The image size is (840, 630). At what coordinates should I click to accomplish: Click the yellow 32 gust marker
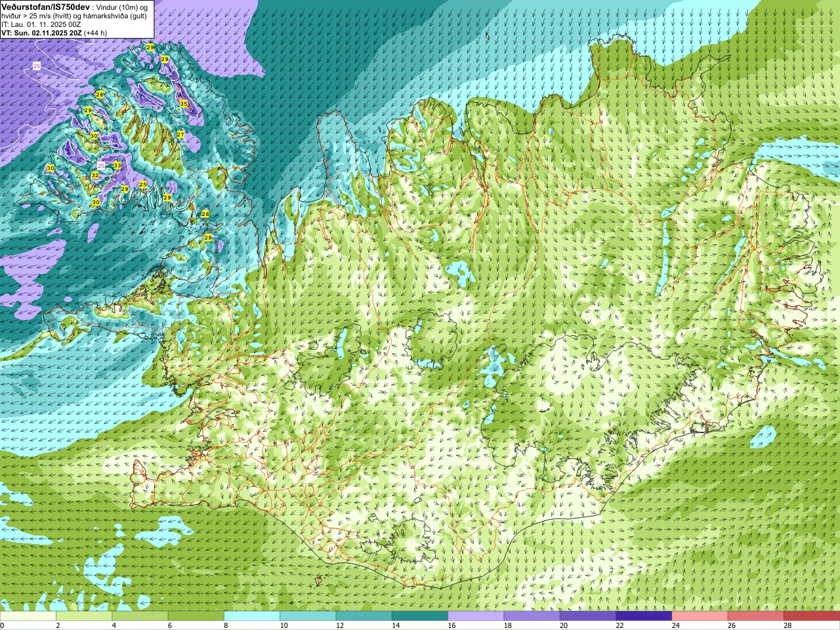[x=95, y=175]
